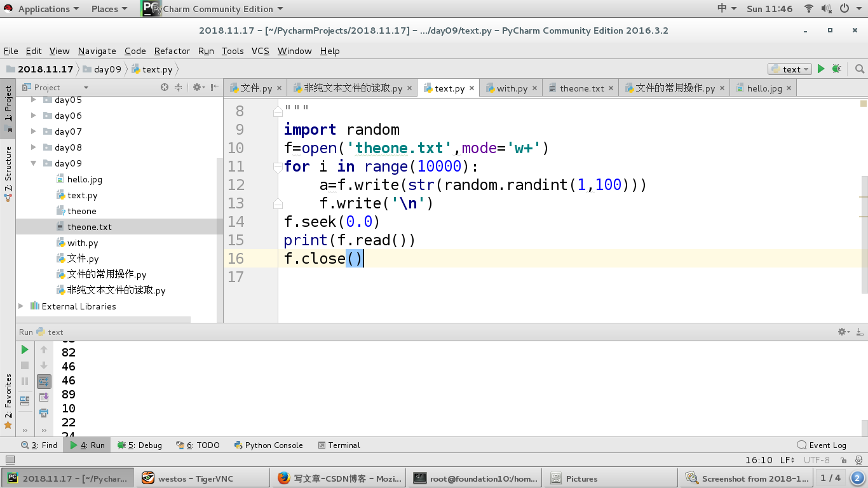Open the Navigate menu
This screenshot has width=868, height=488.
pyautogui.click(x=97, y=51)
